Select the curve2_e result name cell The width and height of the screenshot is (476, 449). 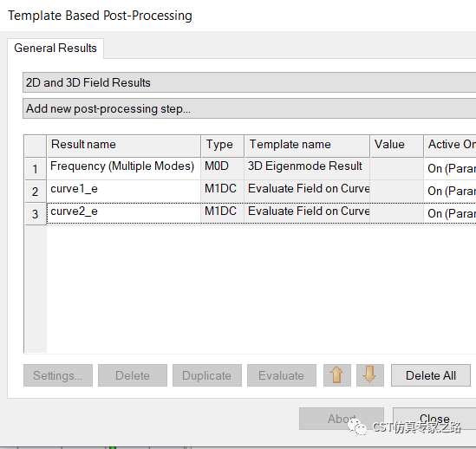(x=124, y=214)
